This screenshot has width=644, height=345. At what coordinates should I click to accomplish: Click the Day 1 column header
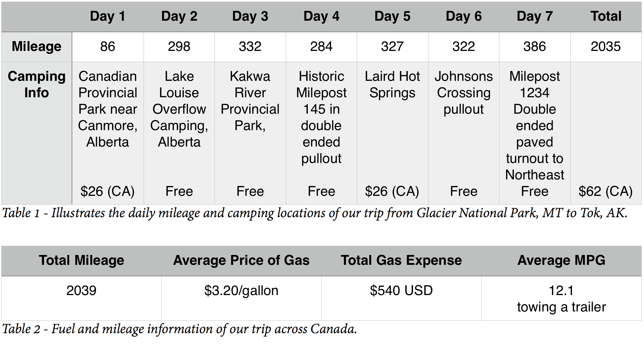pos(107,16)
